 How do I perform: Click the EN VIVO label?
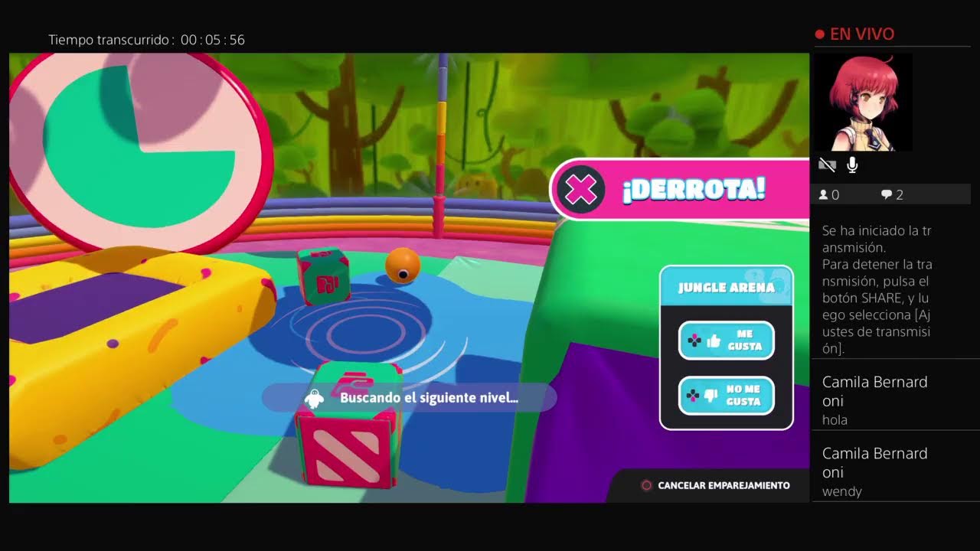(x=862, y=34)
